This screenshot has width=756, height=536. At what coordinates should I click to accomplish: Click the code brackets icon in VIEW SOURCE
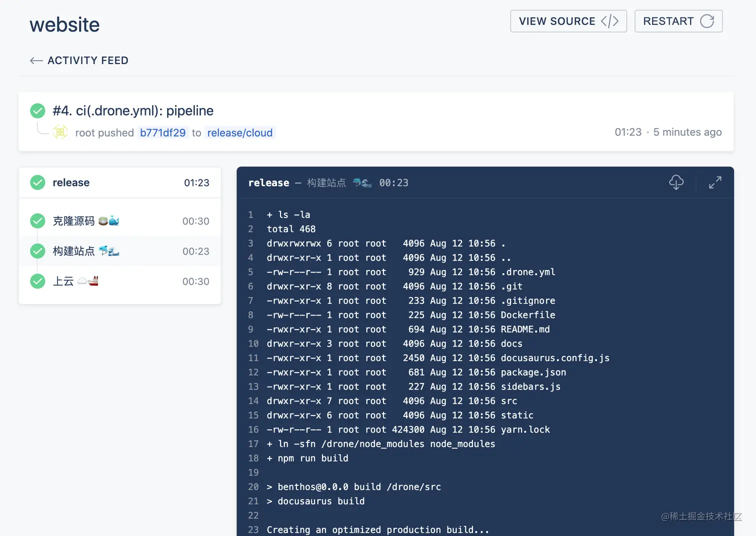click(x=610, y=21)
